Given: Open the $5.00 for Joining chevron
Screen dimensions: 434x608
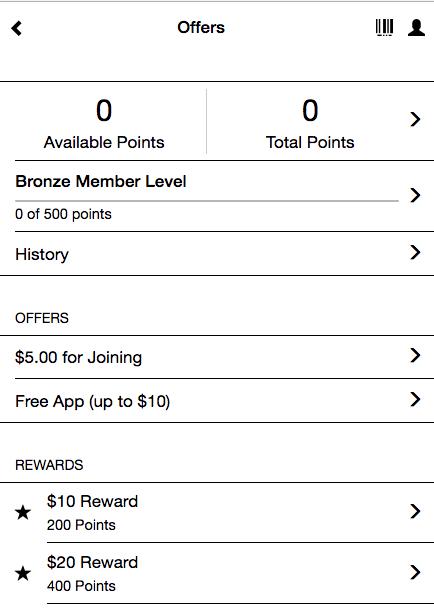Looking at the screenshot, I should click(x=415, y=355).
